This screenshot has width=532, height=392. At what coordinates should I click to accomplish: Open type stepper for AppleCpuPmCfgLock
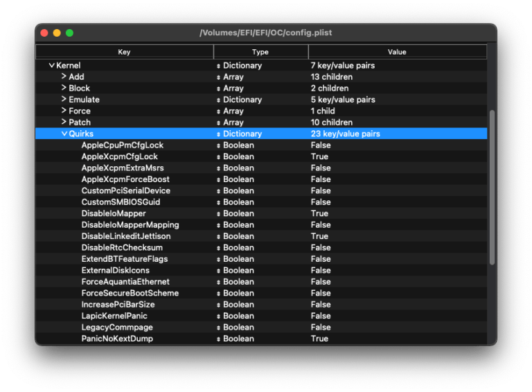point(219,145)
